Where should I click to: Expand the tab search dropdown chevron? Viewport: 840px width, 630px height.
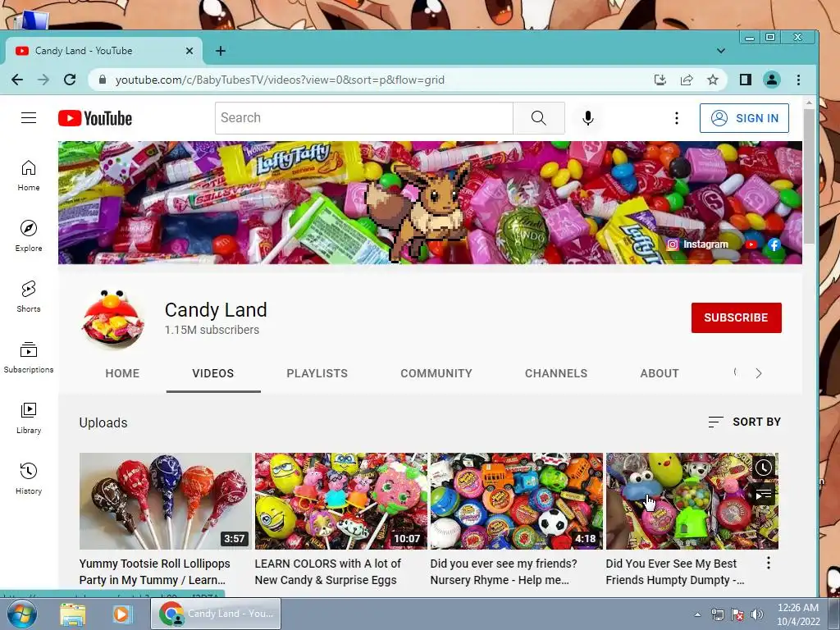(x=721, y=51)
